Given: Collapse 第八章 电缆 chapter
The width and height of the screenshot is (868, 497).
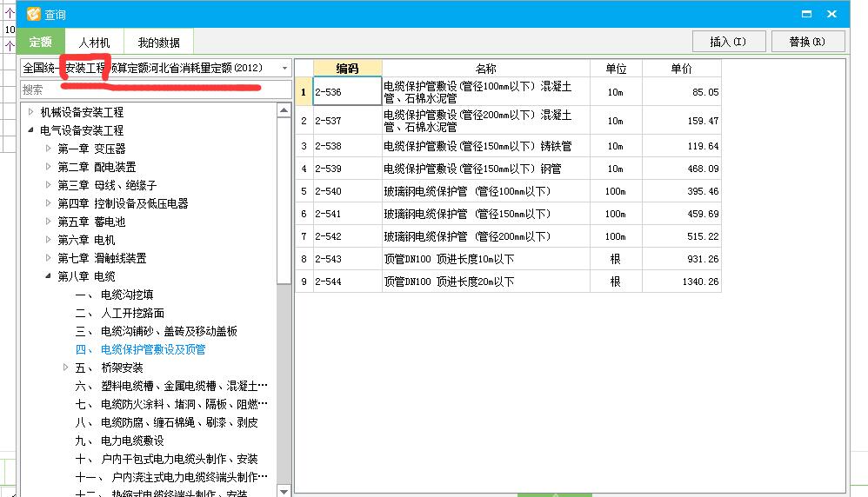Looking at the screenshot, I should [x=48, y=275].
